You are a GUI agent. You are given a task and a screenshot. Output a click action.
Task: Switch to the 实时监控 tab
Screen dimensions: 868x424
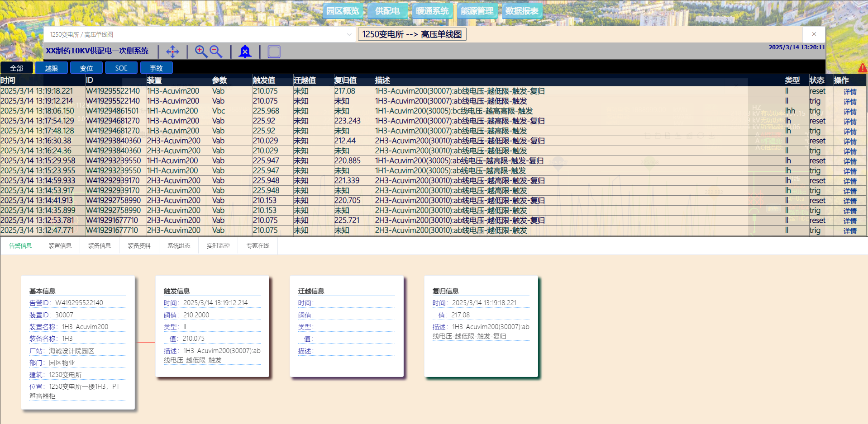coord(218,246)
